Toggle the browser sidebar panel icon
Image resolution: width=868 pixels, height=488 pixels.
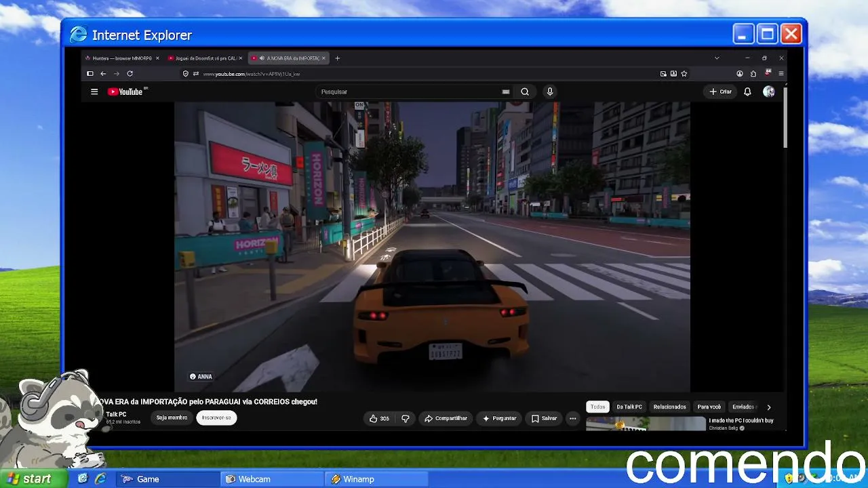(90, 74)
